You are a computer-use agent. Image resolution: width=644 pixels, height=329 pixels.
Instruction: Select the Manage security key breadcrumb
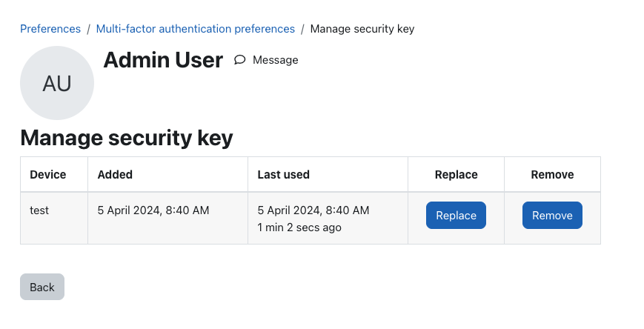click(362, 29)
